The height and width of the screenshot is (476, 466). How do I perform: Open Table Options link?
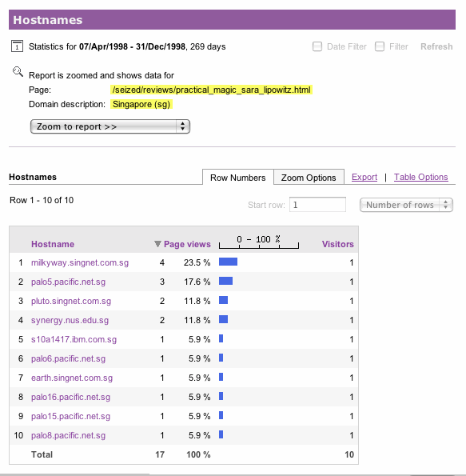tap(420, 177)
